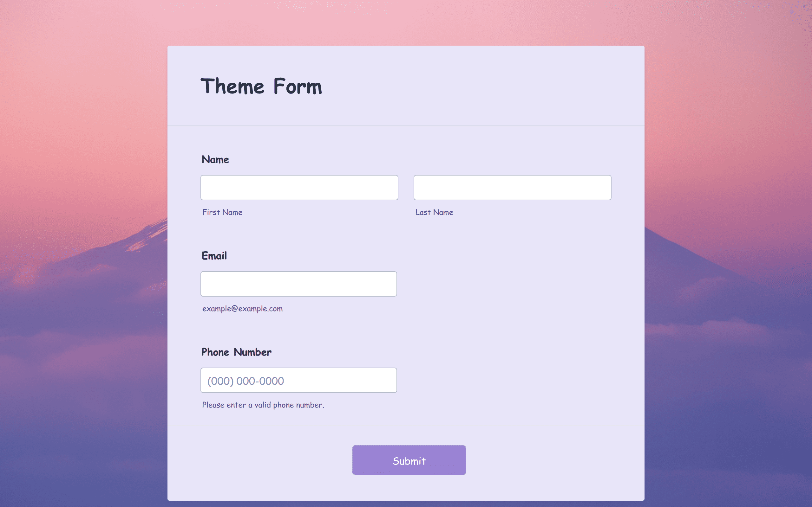Screen dimensions: 812x507
Task: Click "Please enter a valid phone number." hint
Action: pyautogui.click(x=263, y=405)
